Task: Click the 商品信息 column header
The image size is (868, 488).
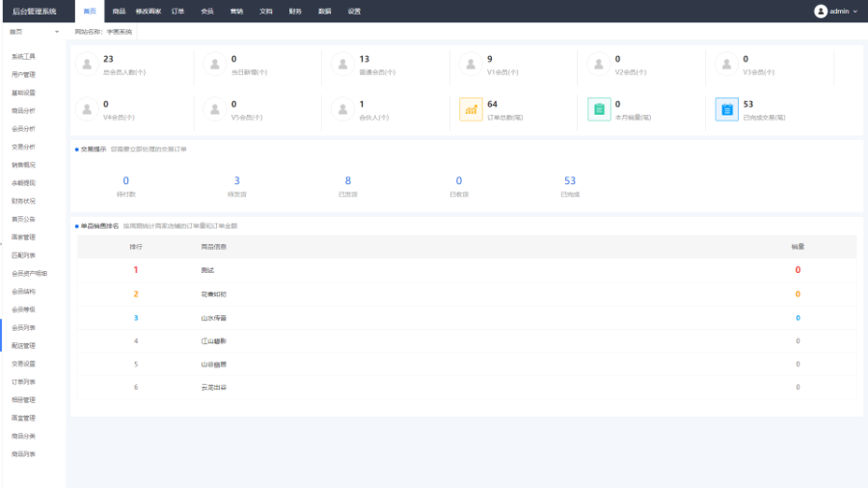Action: pyautogui.click(x=214, y=247)
